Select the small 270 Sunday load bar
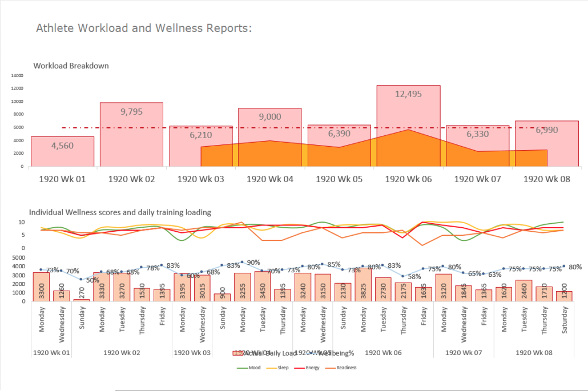The width and height of the screenshot is (588, 391). tap(81, 300)
